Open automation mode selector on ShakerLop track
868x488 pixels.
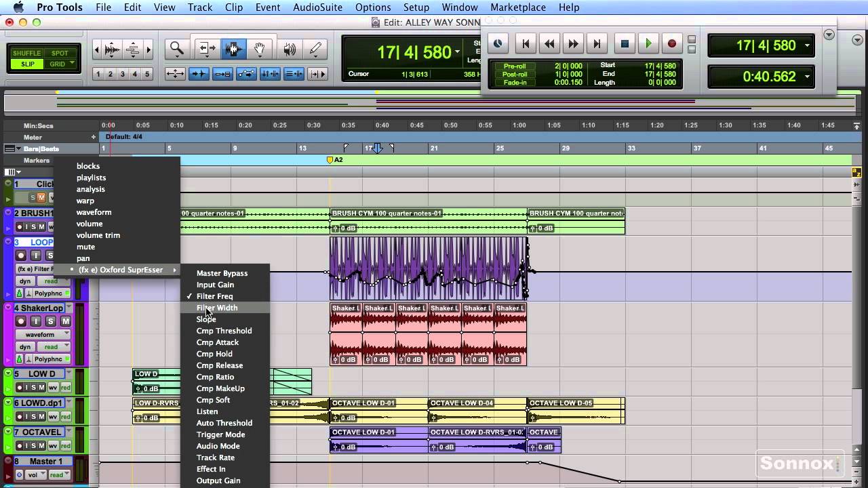pos(55,347)
